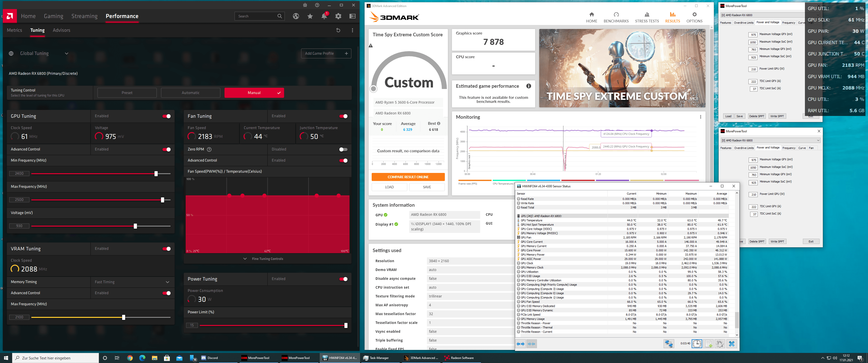
Task: Open the Monitoring three-dot menu
Action: pyautogui.click(x=700, y=117)
